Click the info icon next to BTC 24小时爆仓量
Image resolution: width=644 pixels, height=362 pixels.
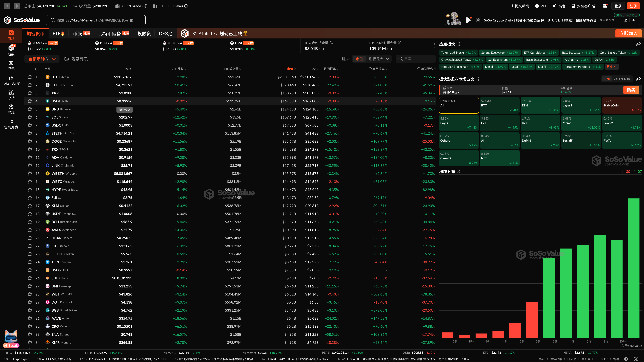point(399,43)
